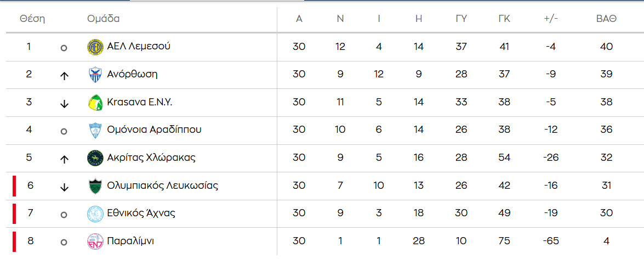Click the down arrow beside Krasava E.N.Y.
The width and height of the screenshot is (644, 264).
pos(64,104)
